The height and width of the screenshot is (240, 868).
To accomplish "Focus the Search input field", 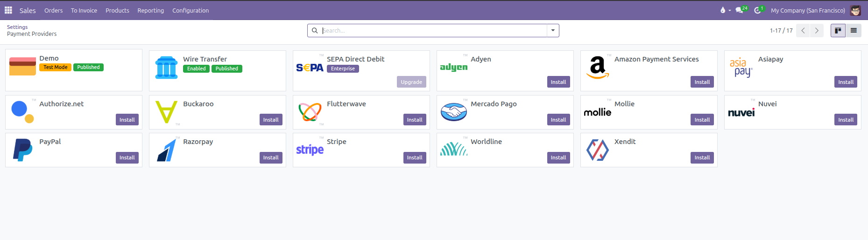I will coord(434,31).
